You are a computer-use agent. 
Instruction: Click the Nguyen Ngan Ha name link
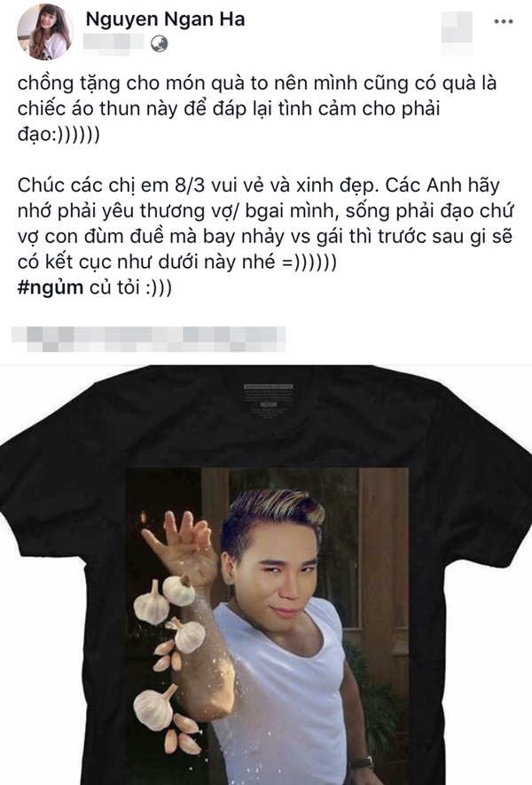(165, 19)
